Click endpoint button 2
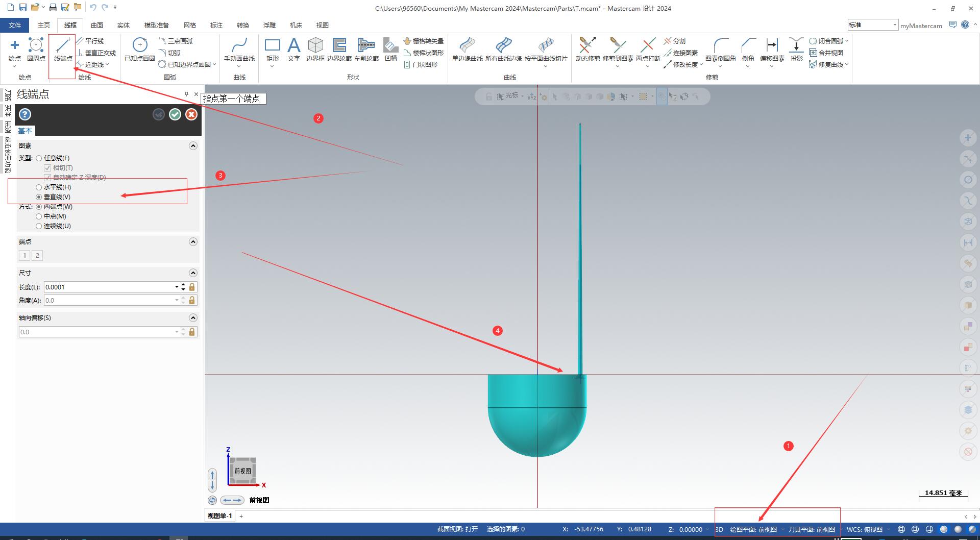The image size is (980, 540). tap(37, 255)
